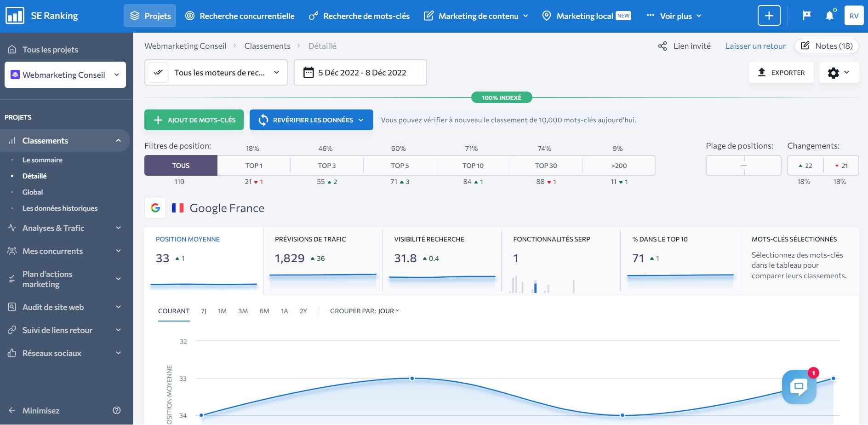Image resolution: width=868 pixels, height=425 pixels.
Task: Click Webmarketing Conseil breadcrumb link
Action: [185, 46]
